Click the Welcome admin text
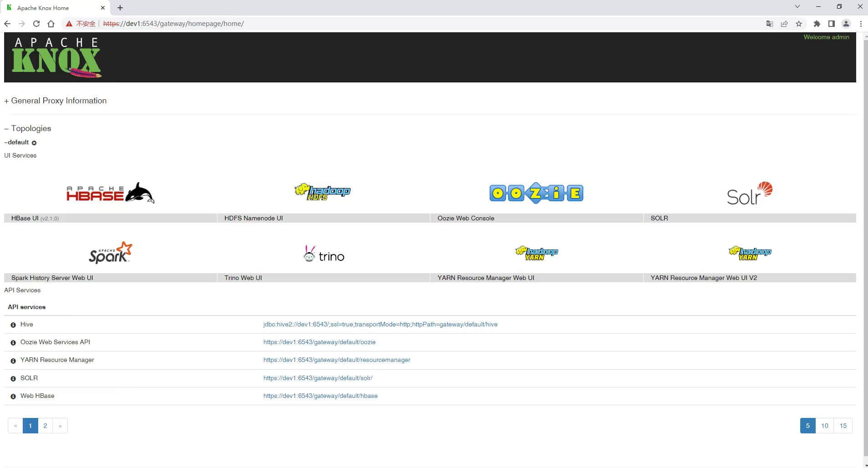Screen dimensions: 868x468 click(826, 37)
